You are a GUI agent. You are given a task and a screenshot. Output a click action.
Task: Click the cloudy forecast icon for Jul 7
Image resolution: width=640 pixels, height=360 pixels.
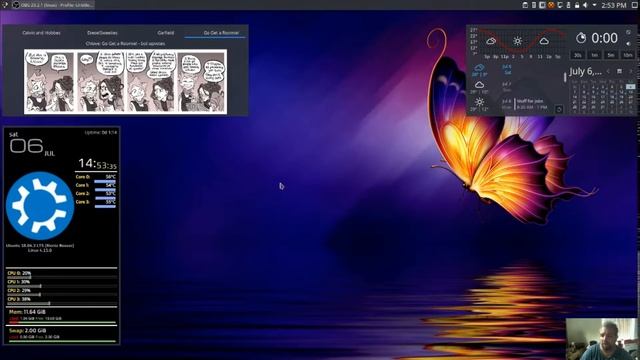pos(479,85)
